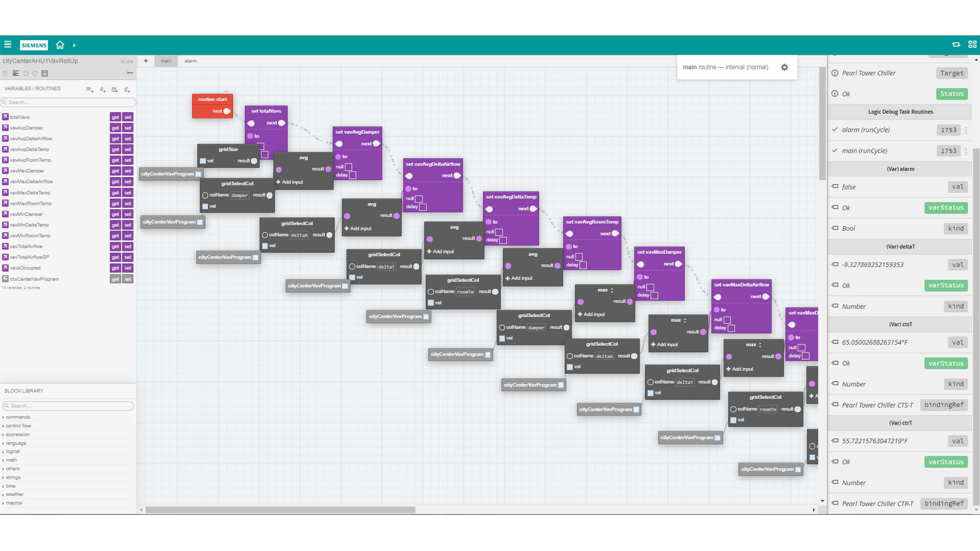Click the home navigation icon
Image resolution: width=980 pixels, height=551 pixels.
(x=59, y=44)
